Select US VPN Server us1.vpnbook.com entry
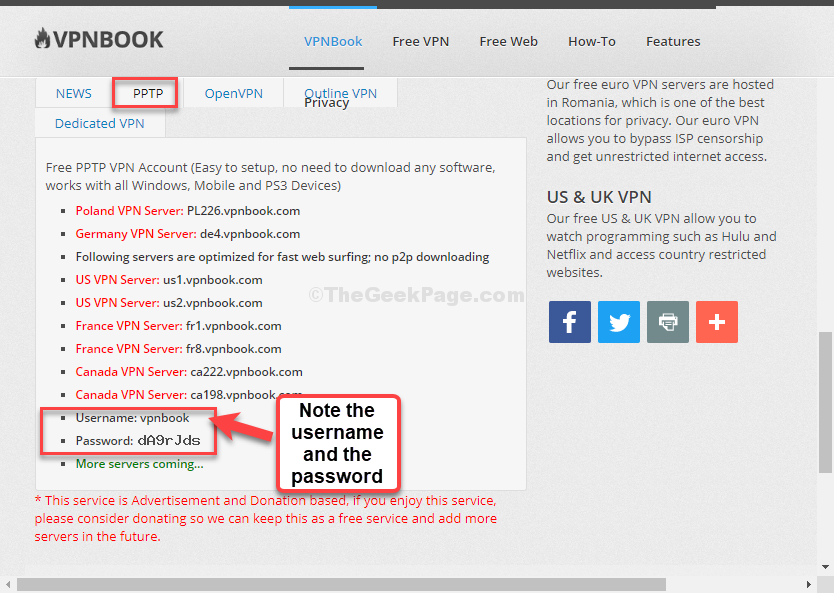Viewport: 834px width, 593px height. (x=169, y=280)
